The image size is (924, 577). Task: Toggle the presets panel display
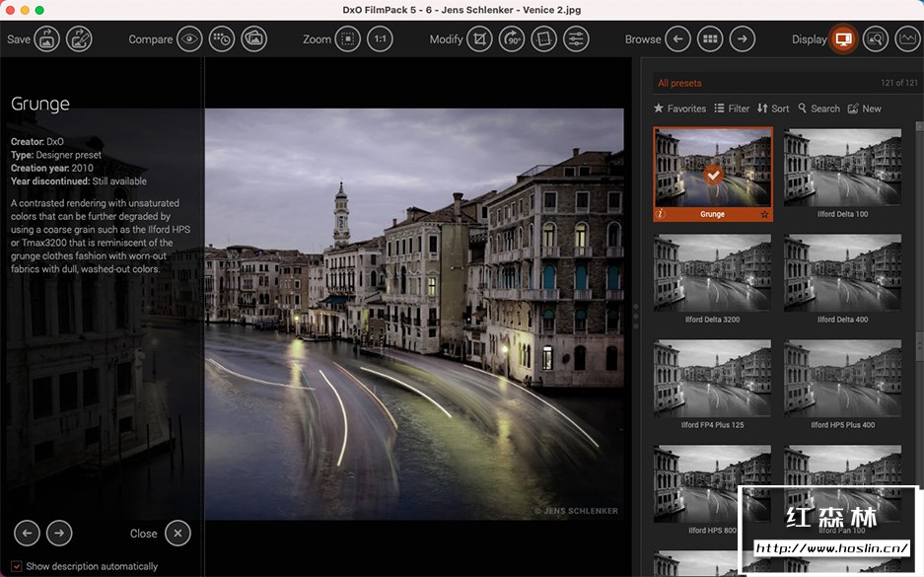pyautogui.click(x=842, y=39)
